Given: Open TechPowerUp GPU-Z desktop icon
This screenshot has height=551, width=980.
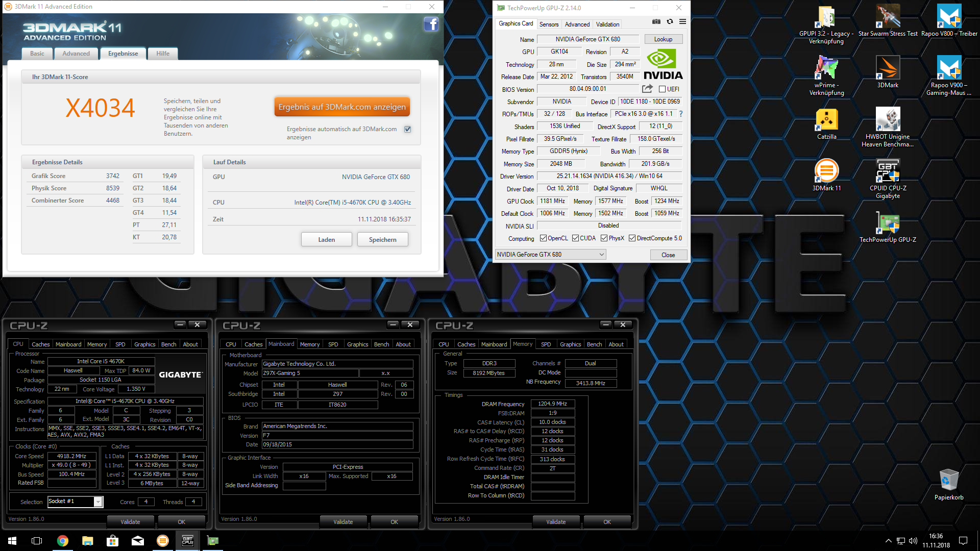Looking at the screenshot, I should 888,227.
